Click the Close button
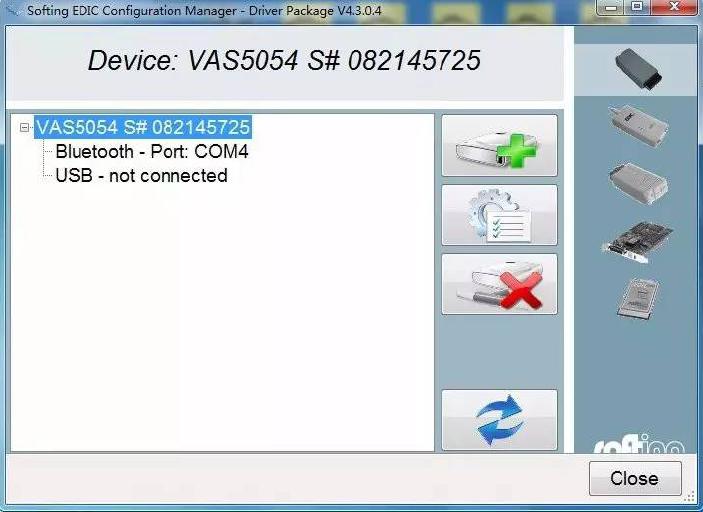The image size is (703, 512). tap(635, 478)
